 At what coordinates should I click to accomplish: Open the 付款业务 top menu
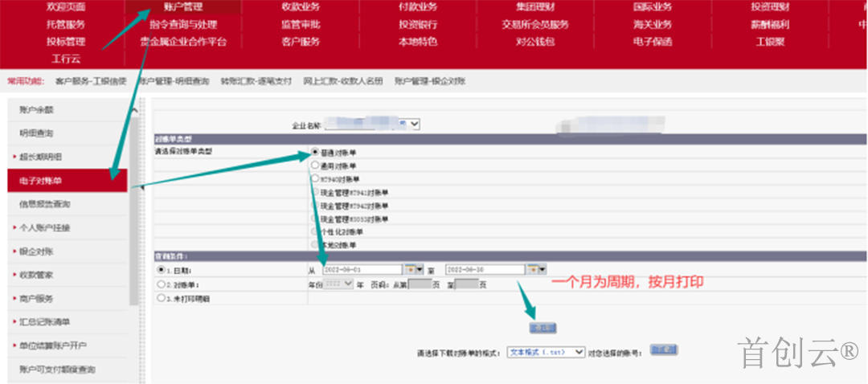click(x=418, y=7)
